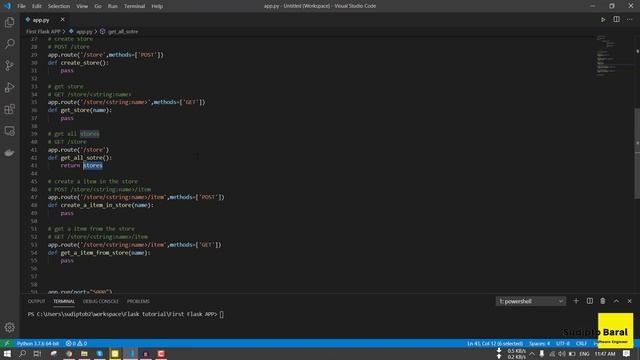Click the highlighted 'stores' on line 43
Image resolution: width=640 pixels, height=360 pixels.
[93, 165]
